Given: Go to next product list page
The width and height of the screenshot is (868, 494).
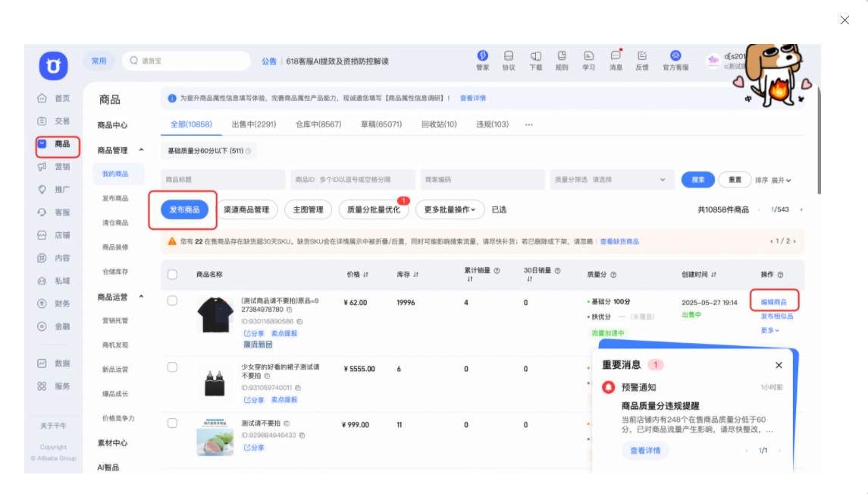Looking at the screenshot, I should click(x=801, y=210).
